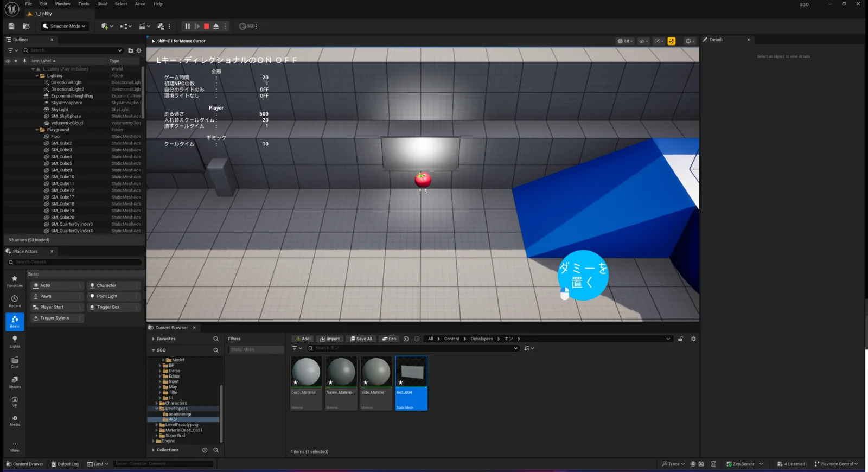Viewport: 868px width, 472px height.
Task: Select the Shapes category icon
Action: click(x=15, y=382)
